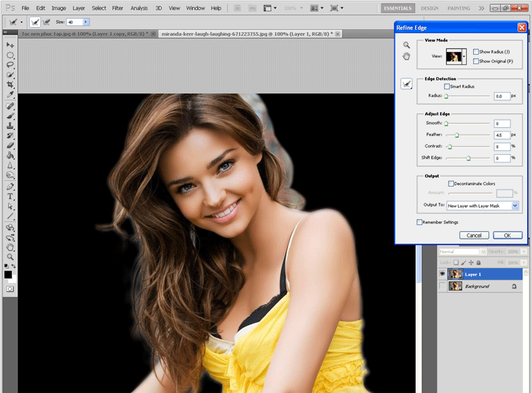Select the Crop tool
The width and height of the screenshot is (532, 393).
(x=10, y=84)
